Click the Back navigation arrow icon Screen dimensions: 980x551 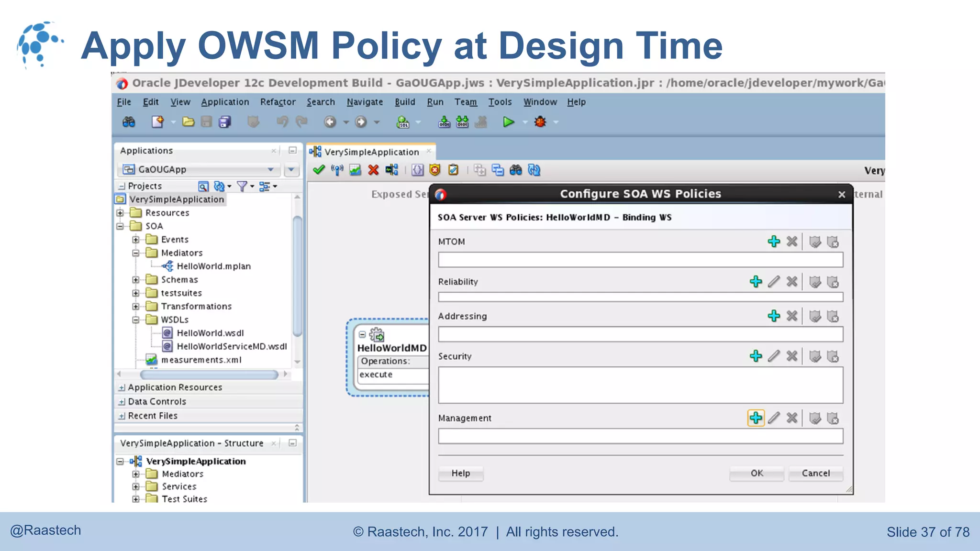click(x=330, y=122)
